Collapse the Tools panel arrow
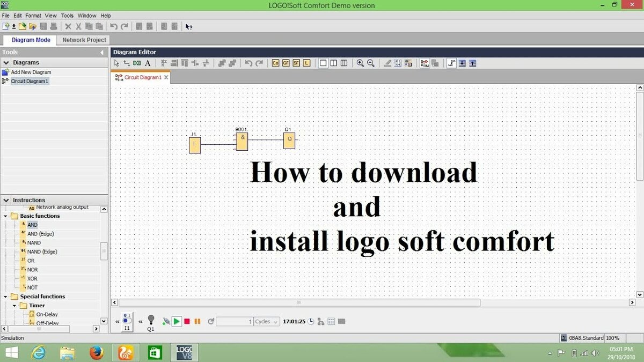This screenshot has width=644, height=362. pos(102,52)
